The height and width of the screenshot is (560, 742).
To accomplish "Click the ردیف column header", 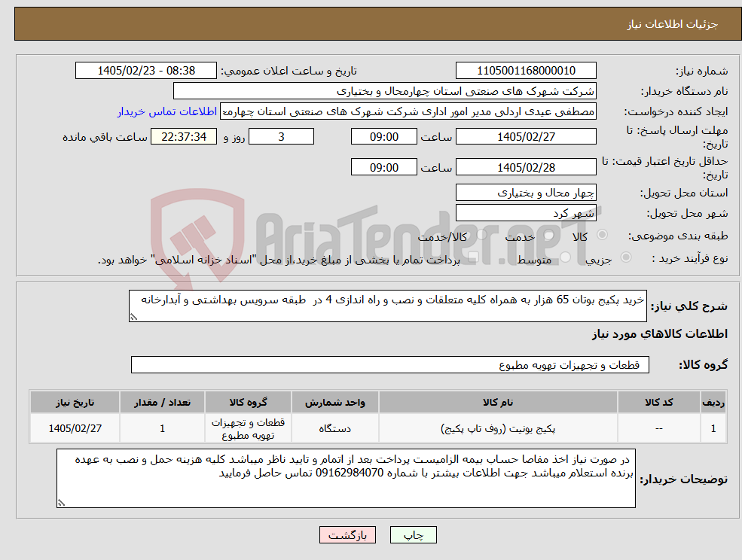I will pos(713,402).
